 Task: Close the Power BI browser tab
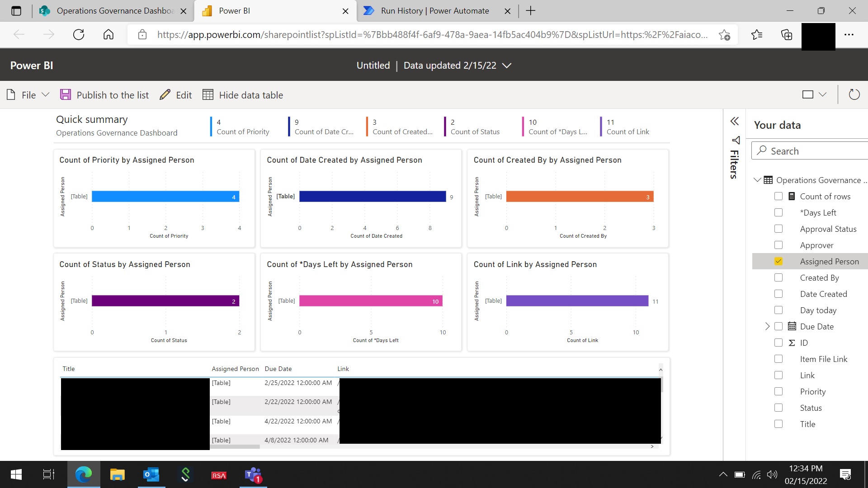pos(345,11)
